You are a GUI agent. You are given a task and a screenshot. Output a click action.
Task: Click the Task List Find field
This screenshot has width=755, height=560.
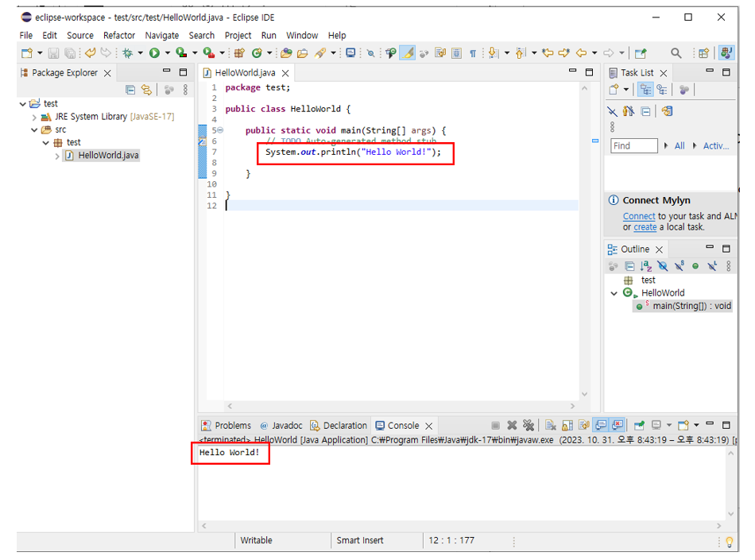633,146
